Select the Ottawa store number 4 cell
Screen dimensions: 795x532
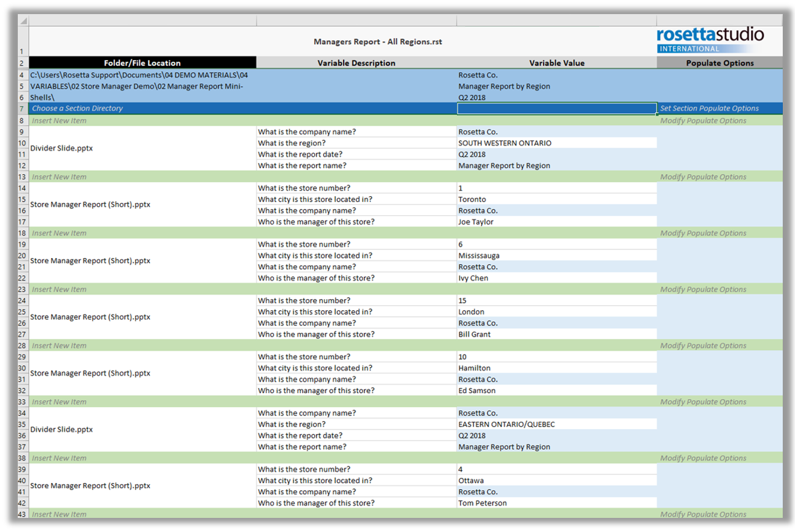[x=556, y=469]
